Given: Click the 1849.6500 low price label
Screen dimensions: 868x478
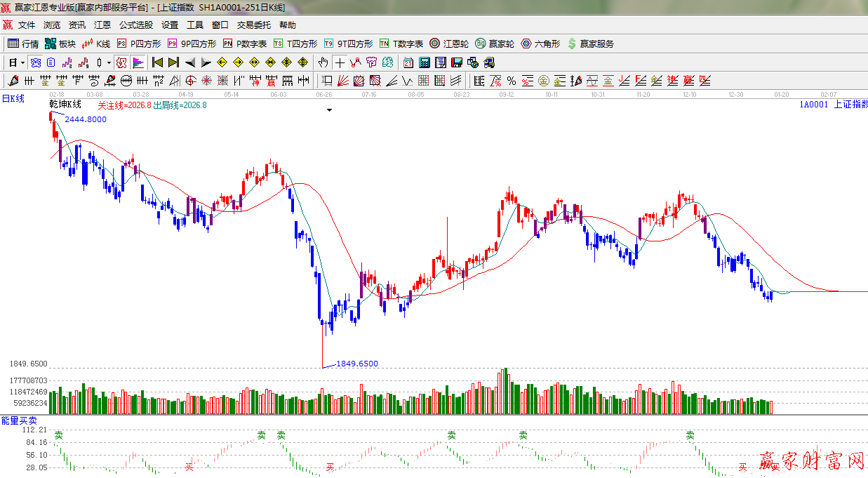Looking at the screenshot, I should [356, 364].
